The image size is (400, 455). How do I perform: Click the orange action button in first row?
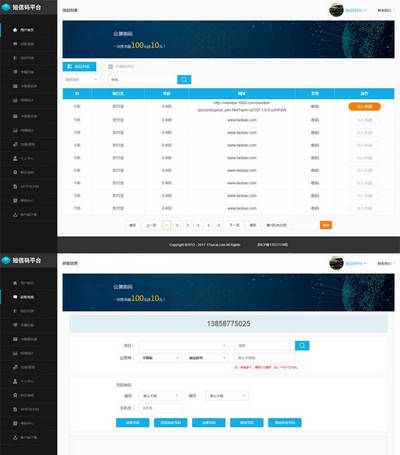pos(364,107)
